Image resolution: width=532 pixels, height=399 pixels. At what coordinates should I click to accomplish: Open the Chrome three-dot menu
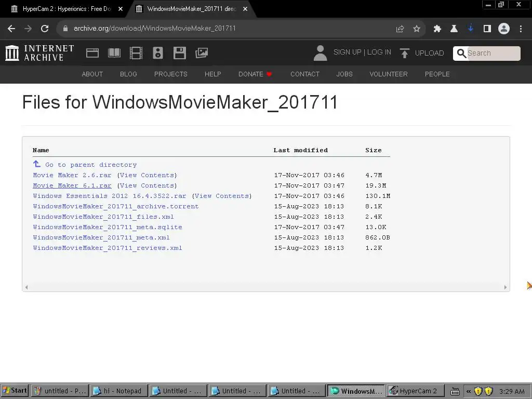pyautogui.click(x=521, y=29)
